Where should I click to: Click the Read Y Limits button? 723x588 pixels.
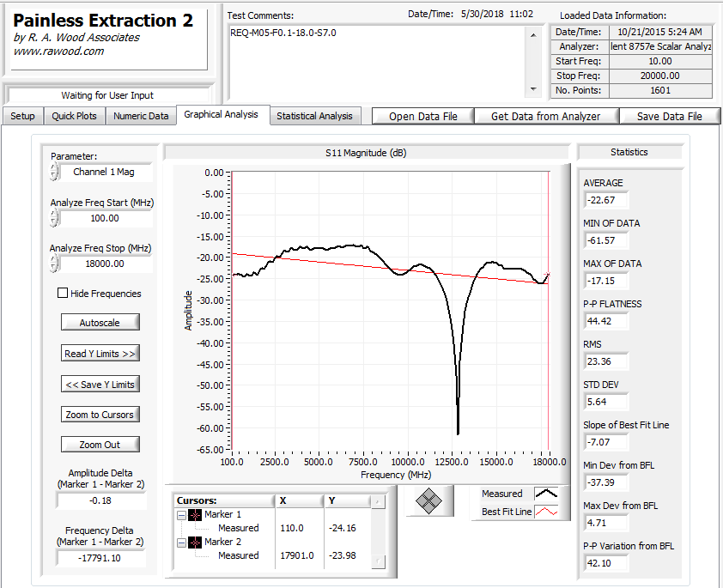click(100, 354)
